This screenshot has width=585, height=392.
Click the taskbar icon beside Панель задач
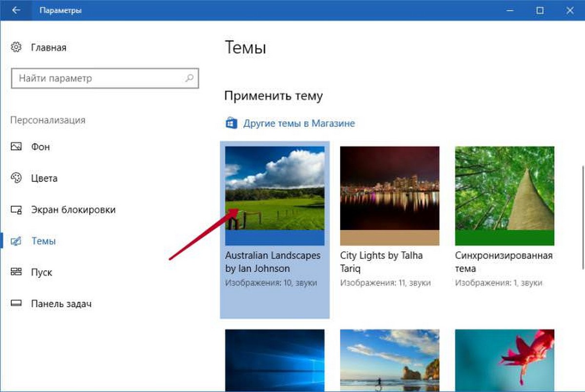coord(16,303)
